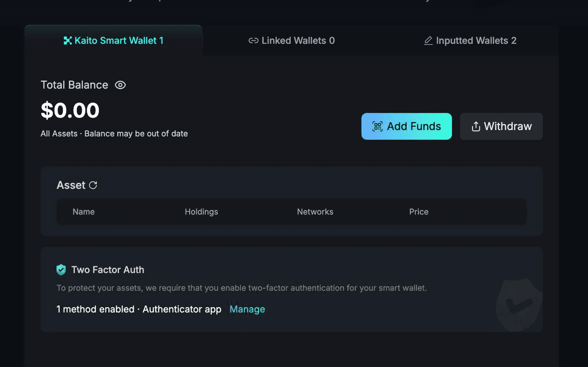Click the Two Factor Auth shield icon

click(61, 270)
